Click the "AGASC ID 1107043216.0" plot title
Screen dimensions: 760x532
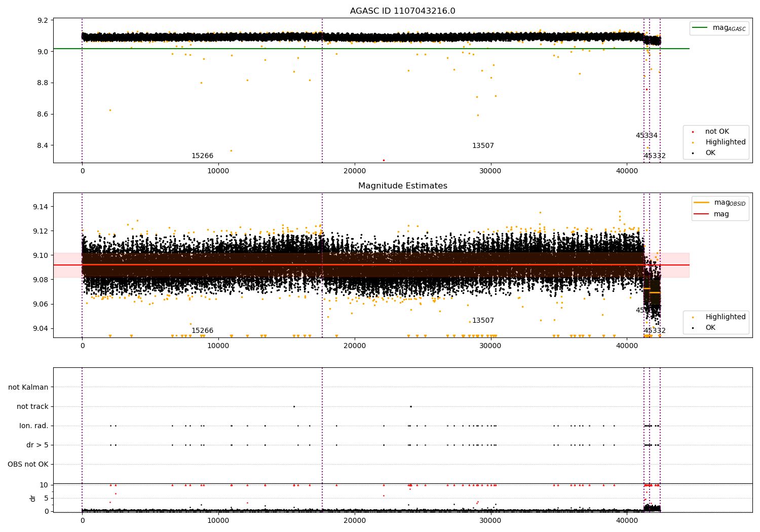coord(402,11)
